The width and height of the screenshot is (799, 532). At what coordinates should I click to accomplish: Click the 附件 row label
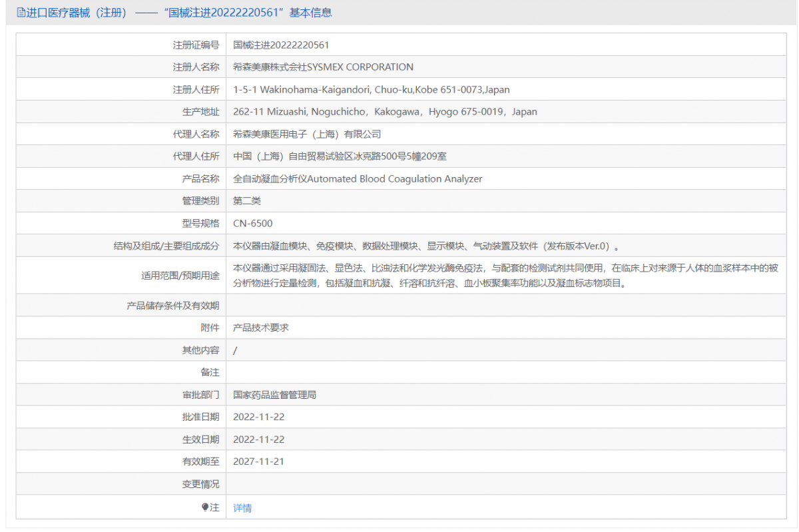tap(210, 328)
